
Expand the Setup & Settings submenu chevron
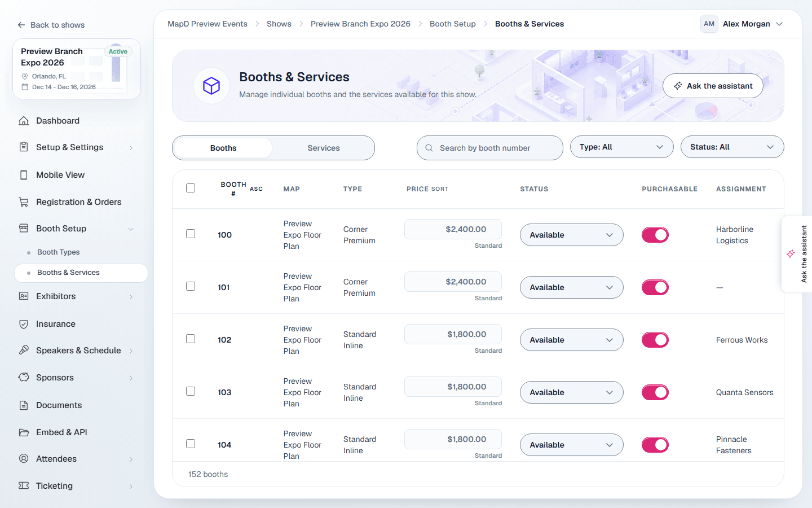tap(131, 148)
